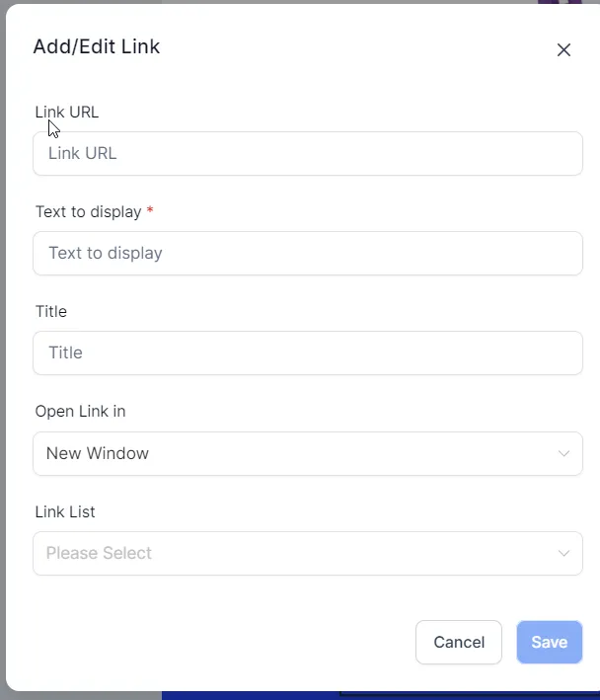
Task: Select the New Window value text
Action: click(x=98, y=454)
